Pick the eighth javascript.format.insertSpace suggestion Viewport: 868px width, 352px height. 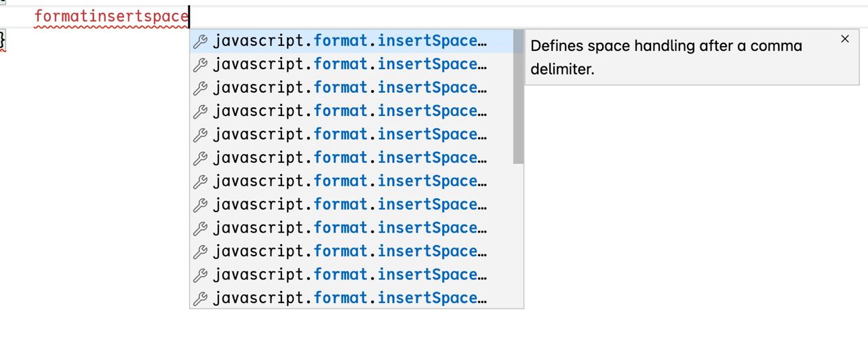tap(351, 205)
